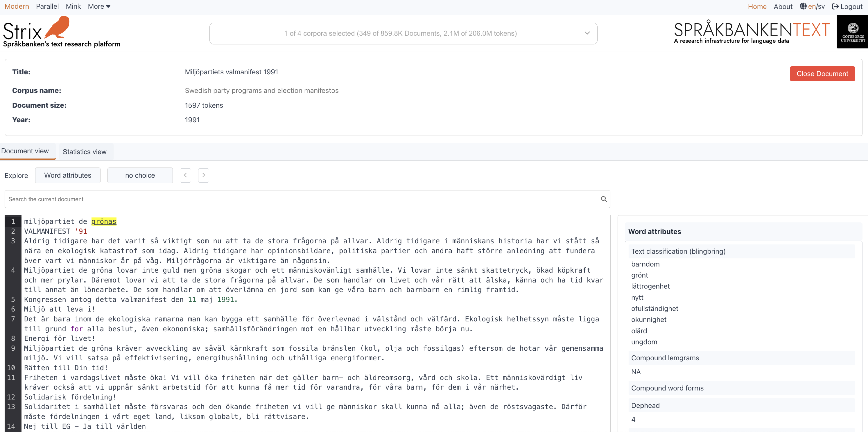
Task: Click the token '1991.' in line 5
Action: click(227, 299)
